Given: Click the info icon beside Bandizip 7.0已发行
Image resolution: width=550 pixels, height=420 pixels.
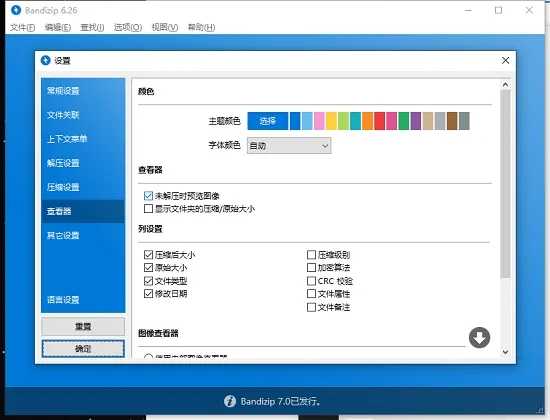Looking at the screenshot, I should coord(230,401).
